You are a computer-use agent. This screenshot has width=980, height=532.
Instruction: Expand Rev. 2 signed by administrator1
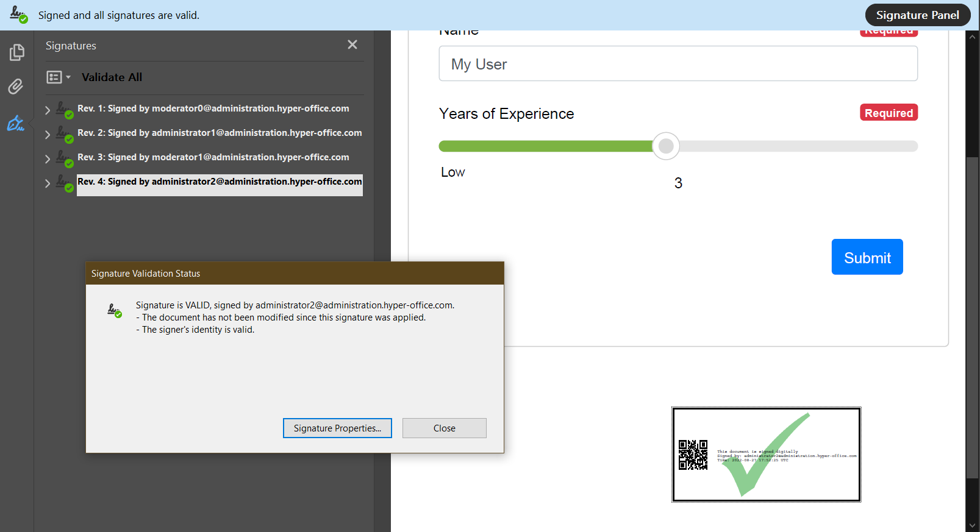48,135
